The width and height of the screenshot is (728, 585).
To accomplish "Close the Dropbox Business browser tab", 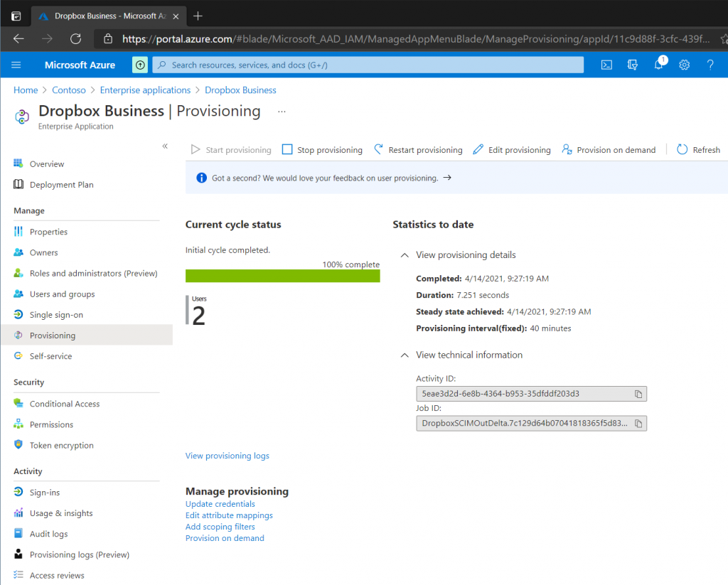I will click(x=176, y=16).
